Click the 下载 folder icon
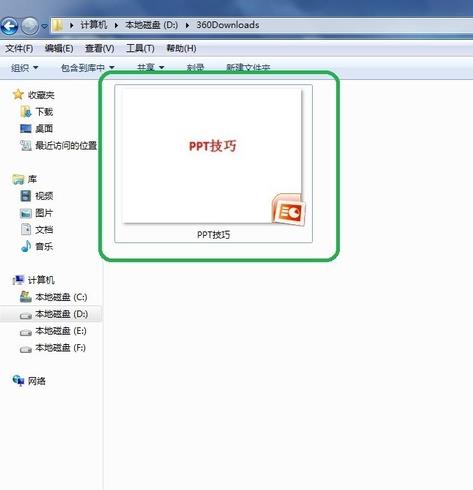Image resolution: width=473 pixels, height=490 pixels. [26, 112]
